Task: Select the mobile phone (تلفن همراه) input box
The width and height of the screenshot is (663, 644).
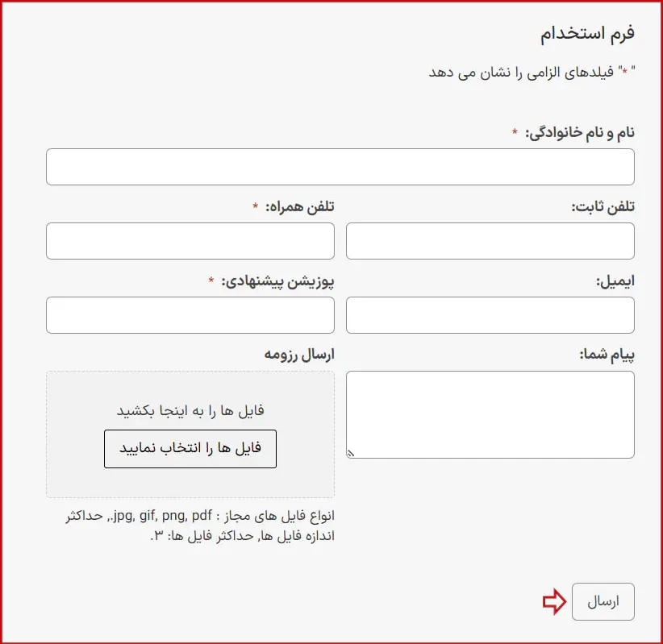Action: 190,241
